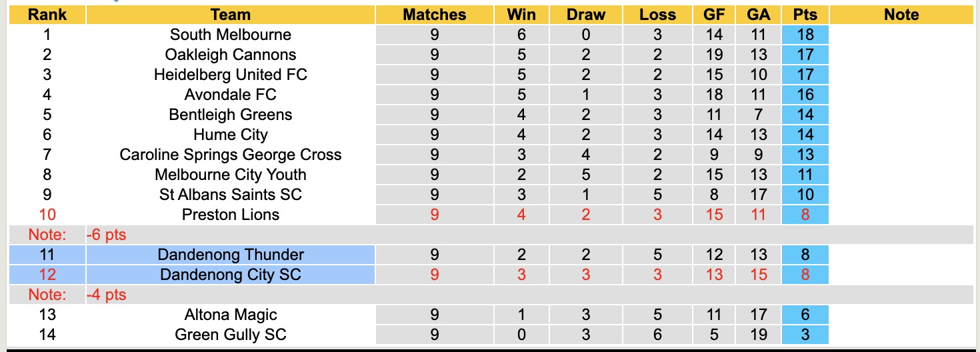Open the Oakleigh Cannons team link
Image resolution: width=980 pixels, height=352 pixels.
coord(230,55)
